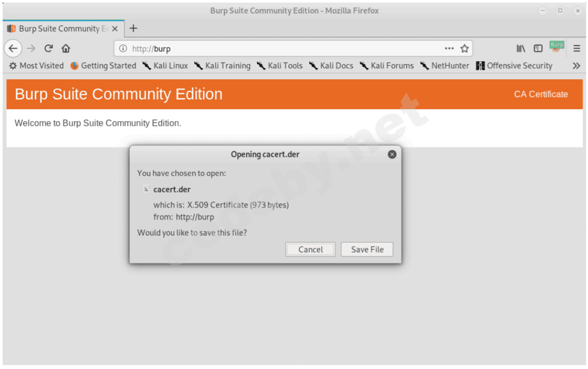This screenshot has width=588, height=369.
Task: Click the forward navigation arrow
Action: (x=31, y=48)
